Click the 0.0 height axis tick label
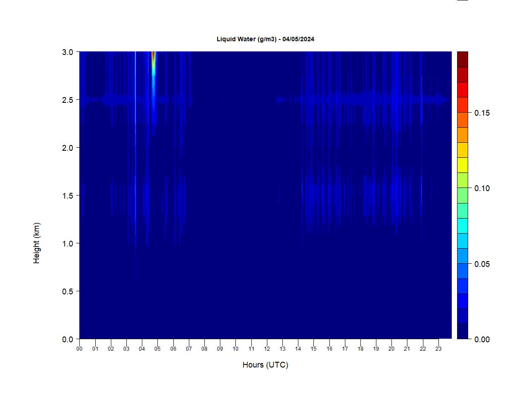 tap(68, 340)
